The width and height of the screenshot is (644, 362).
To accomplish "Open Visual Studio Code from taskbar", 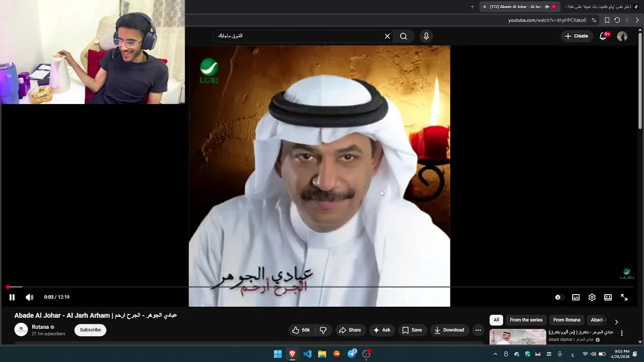I will 307,354.
